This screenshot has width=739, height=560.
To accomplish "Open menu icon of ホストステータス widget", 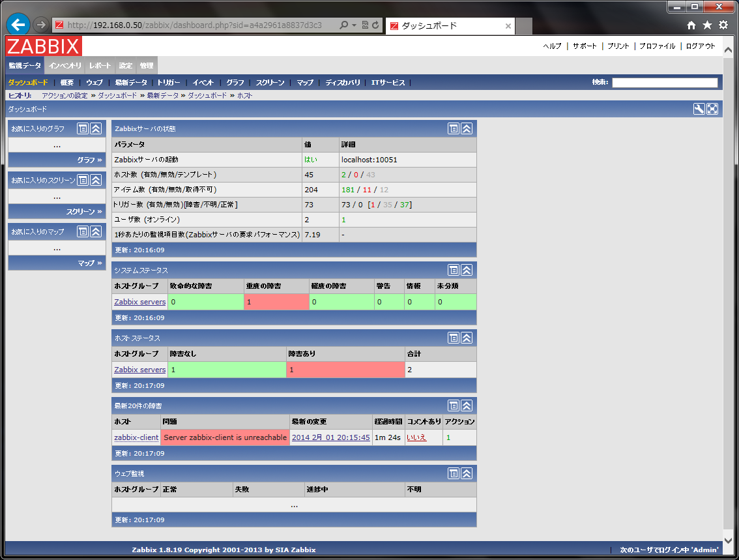I will click(x=454, y=338).
